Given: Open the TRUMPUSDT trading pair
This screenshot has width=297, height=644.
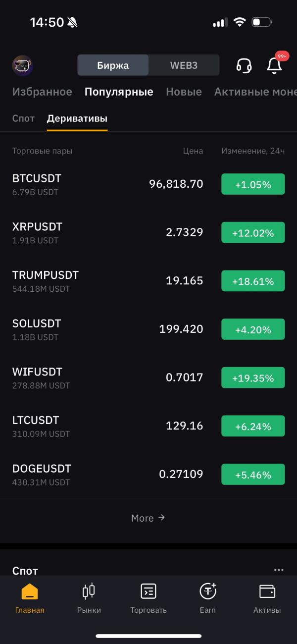Looking at the screenshot, I should (x=148, y=281).
